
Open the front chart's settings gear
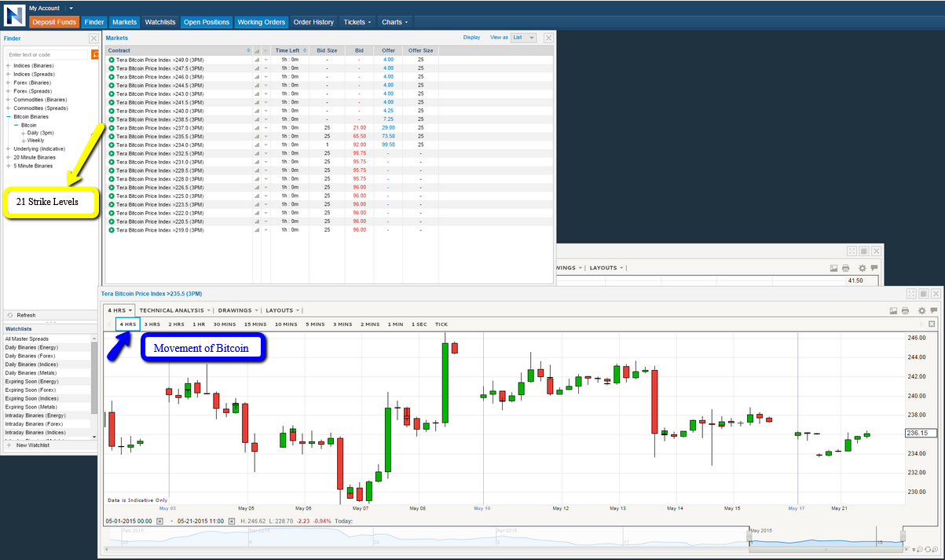(x=922, y=310)
